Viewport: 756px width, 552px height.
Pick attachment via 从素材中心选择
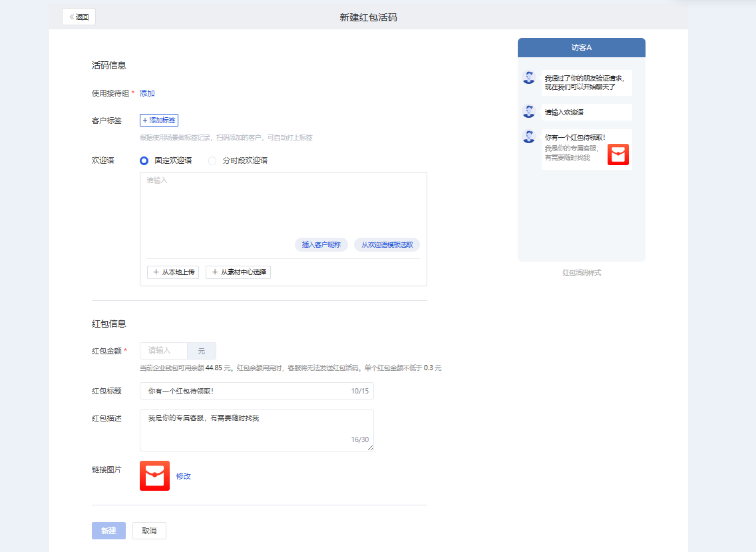(x=238, y=272)
